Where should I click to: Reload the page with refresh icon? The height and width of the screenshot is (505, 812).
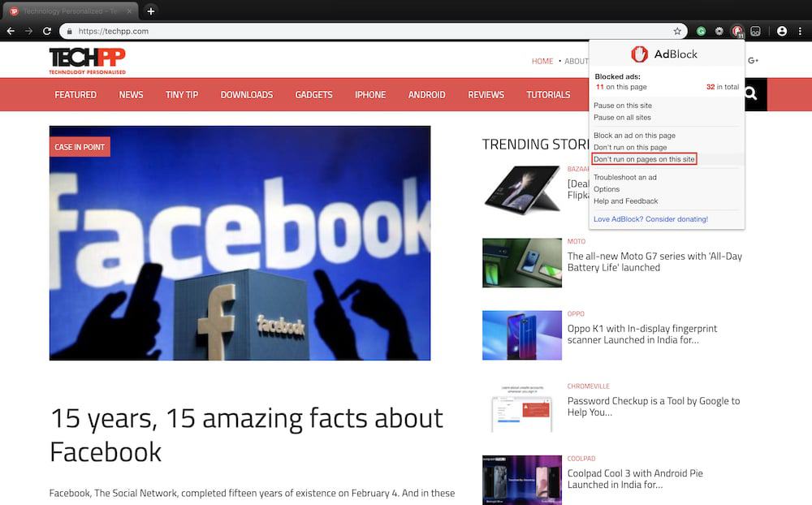46,31
